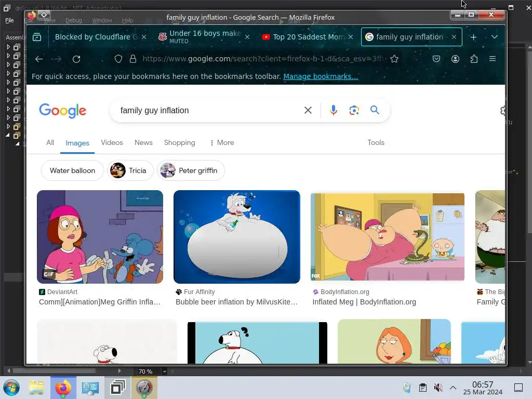Filter by Water balloon chip

(72, 170)
